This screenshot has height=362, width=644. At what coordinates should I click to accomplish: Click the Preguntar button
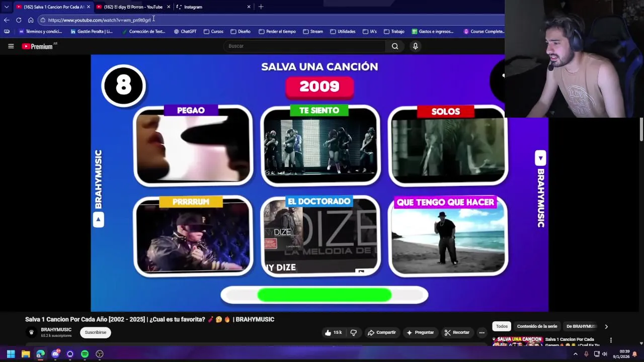(420, 332)
